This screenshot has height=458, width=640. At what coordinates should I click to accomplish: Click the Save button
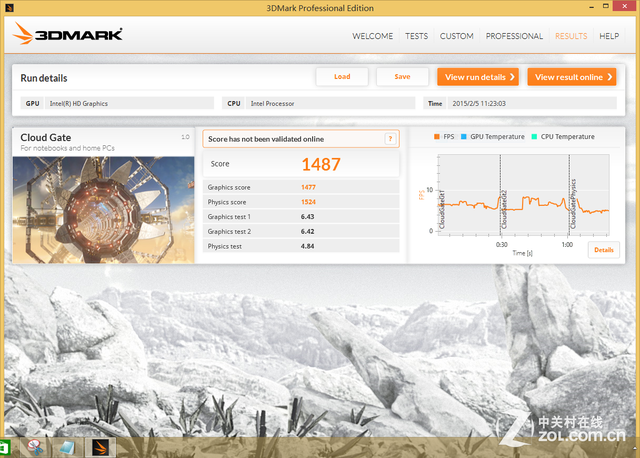(x=402, y=77)
